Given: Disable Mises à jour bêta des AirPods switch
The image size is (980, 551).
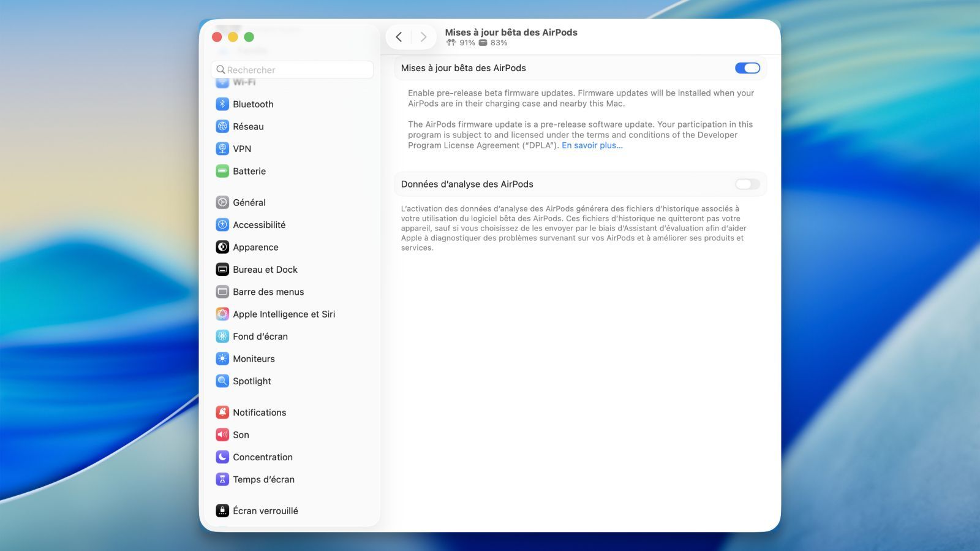Looking at the screenshot, I should pos(747,68).
